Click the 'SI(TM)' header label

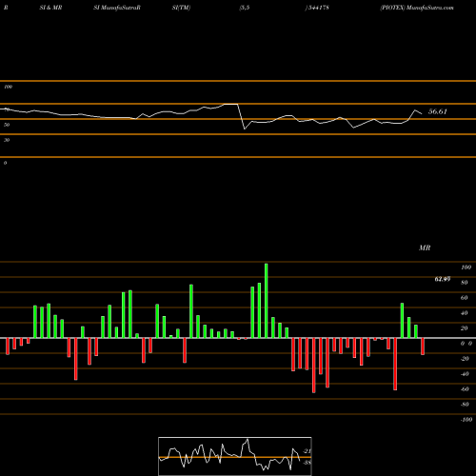181,8
